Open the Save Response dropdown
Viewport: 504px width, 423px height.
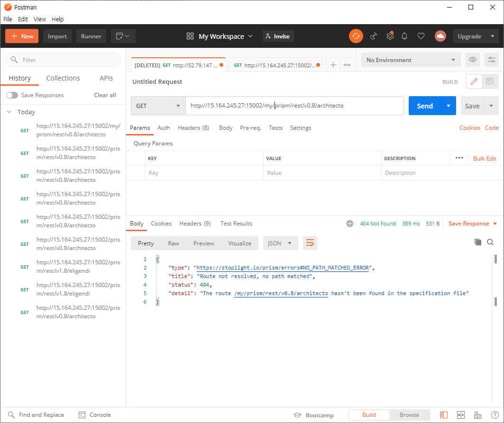click(473, 224)
